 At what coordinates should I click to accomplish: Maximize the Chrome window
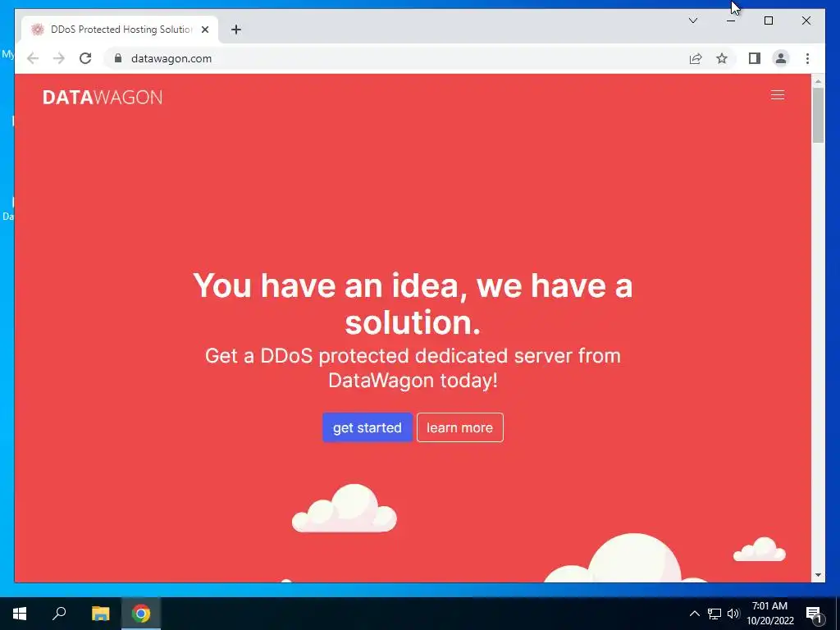(x=768, y=21)
